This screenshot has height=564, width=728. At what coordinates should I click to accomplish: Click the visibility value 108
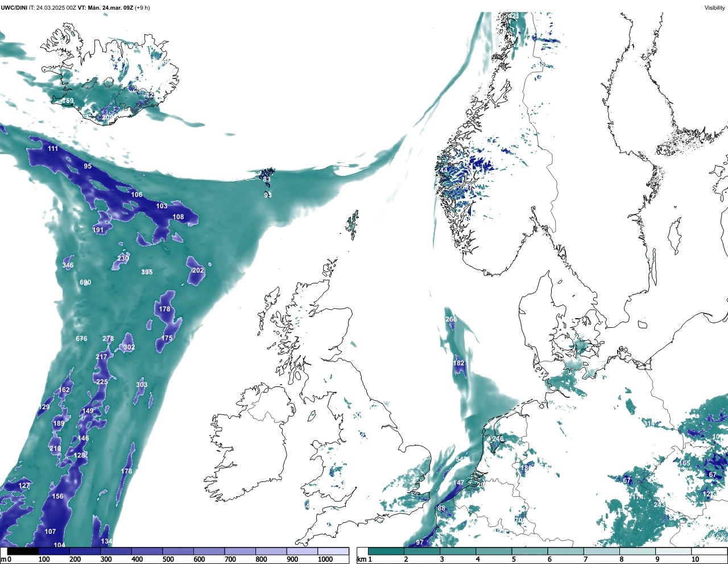(x=179, y=217)
